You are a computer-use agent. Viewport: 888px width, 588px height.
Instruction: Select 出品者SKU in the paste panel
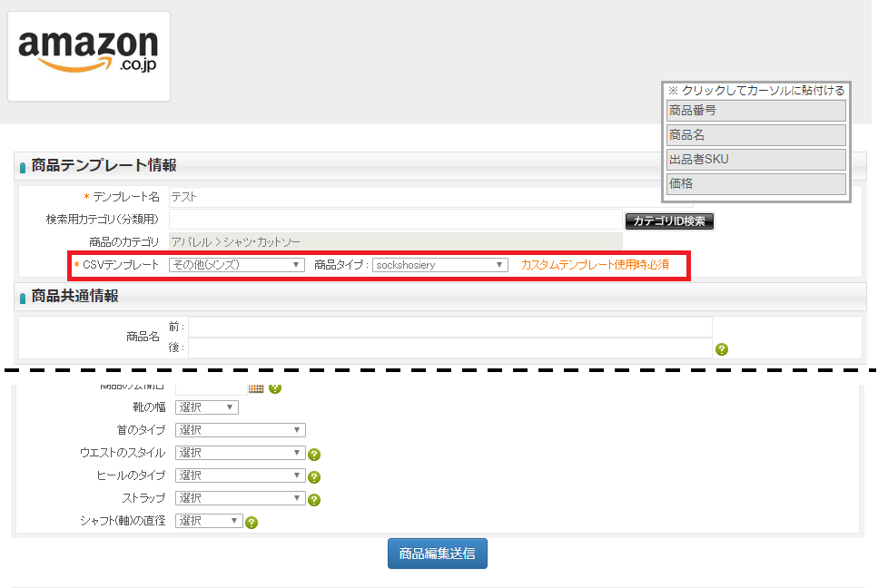[x=755, y=160]
